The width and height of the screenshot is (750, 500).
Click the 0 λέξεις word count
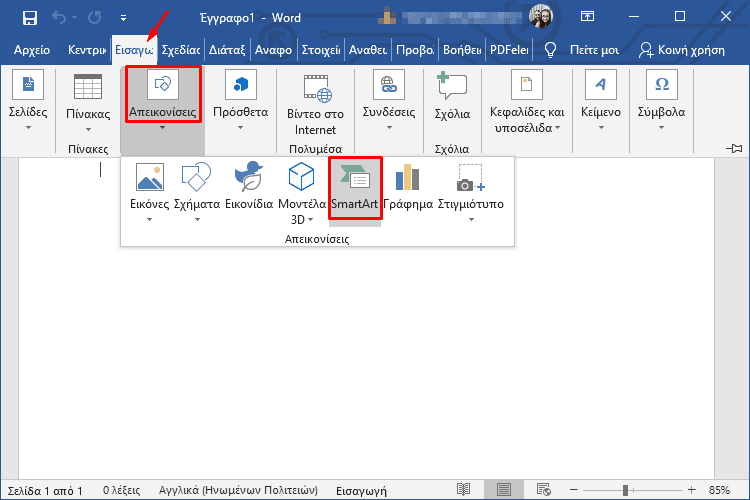(121, 490)
